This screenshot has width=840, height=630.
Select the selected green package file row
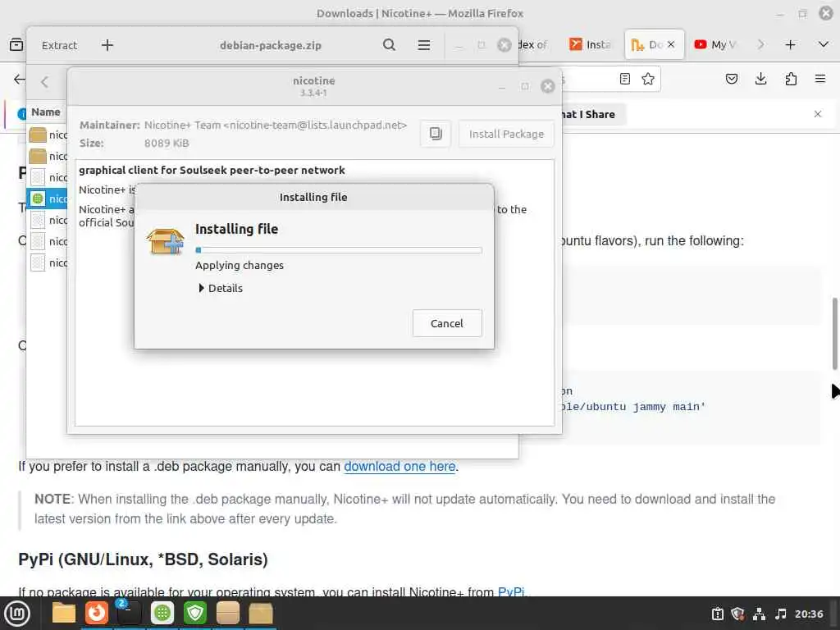coord(47,199)
